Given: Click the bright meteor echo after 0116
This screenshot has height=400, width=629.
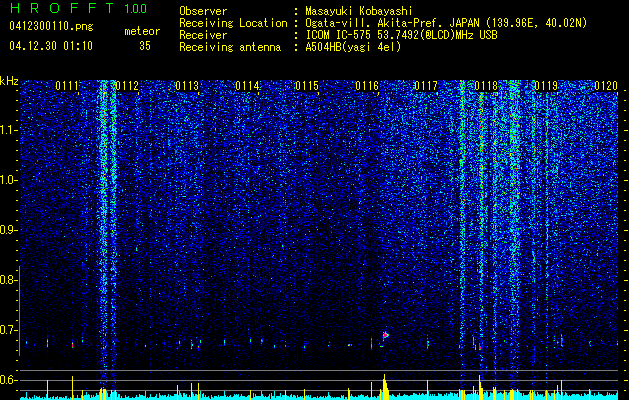Looking at the screenshot, I should click(x=385, y=335).
